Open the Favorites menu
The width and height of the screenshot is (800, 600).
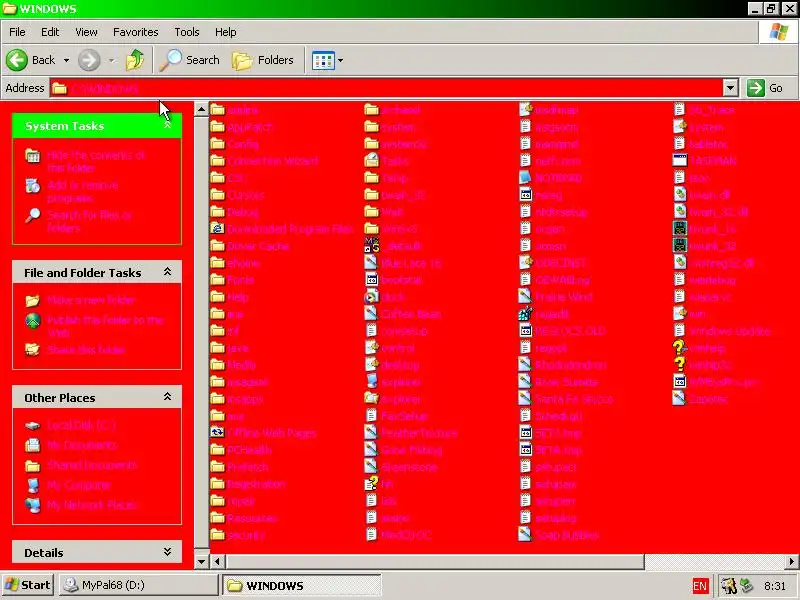click(136, 32)
